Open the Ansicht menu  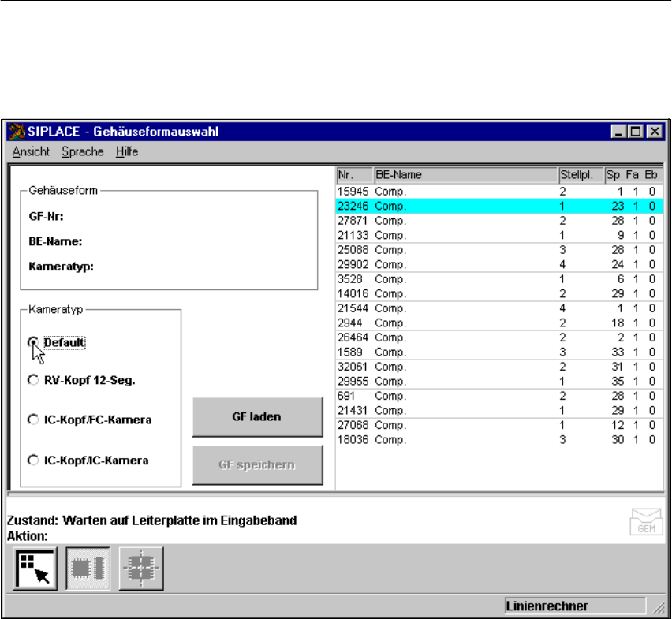31,151
